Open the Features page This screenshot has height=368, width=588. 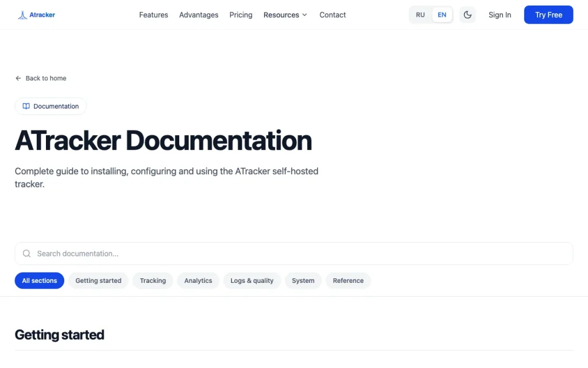click(x=153, y=15)
